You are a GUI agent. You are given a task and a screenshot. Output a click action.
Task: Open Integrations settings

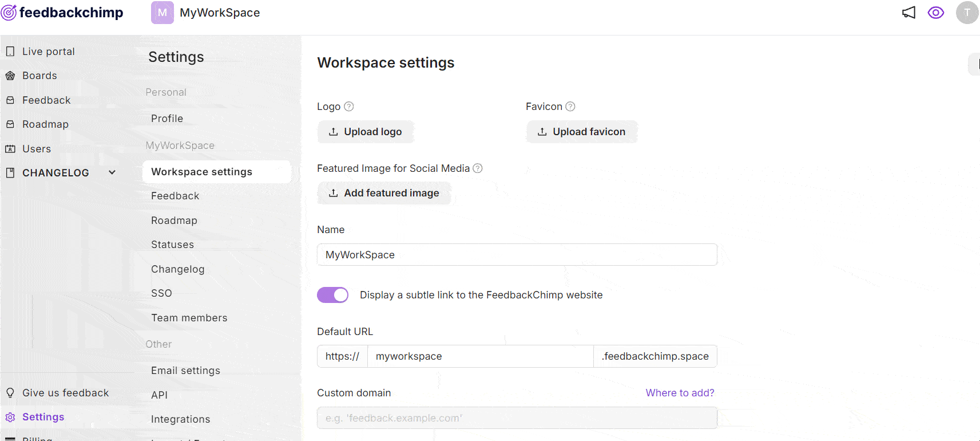[x=180, y=419]
